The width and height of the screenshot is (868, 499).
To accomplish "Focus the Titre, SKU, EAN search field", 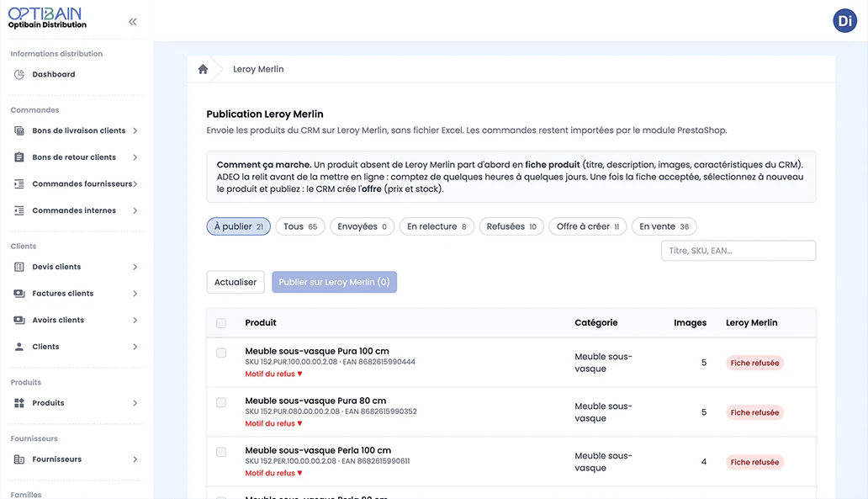I will point(738,250).
